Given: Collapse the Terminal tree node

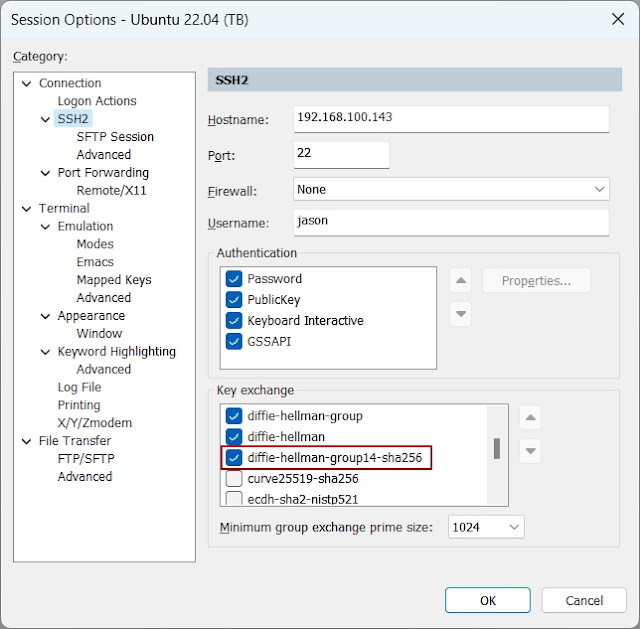Looking at the screenshot, I should point(27,209).
